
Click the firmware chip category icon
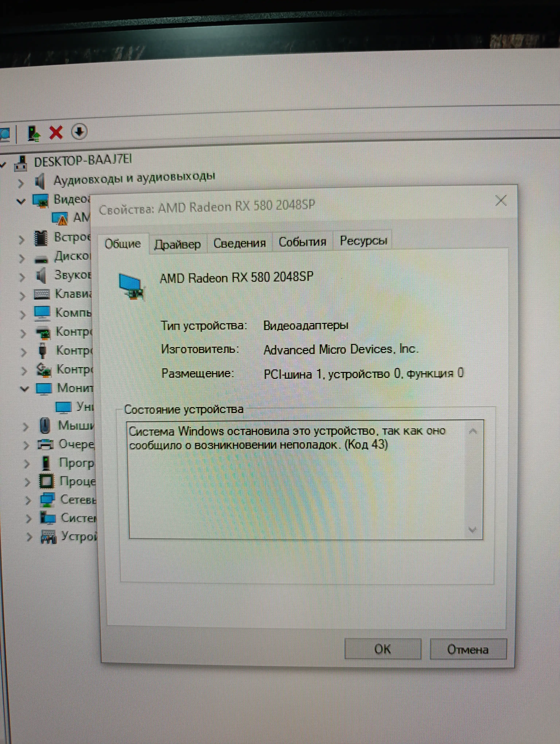(41, 238)
